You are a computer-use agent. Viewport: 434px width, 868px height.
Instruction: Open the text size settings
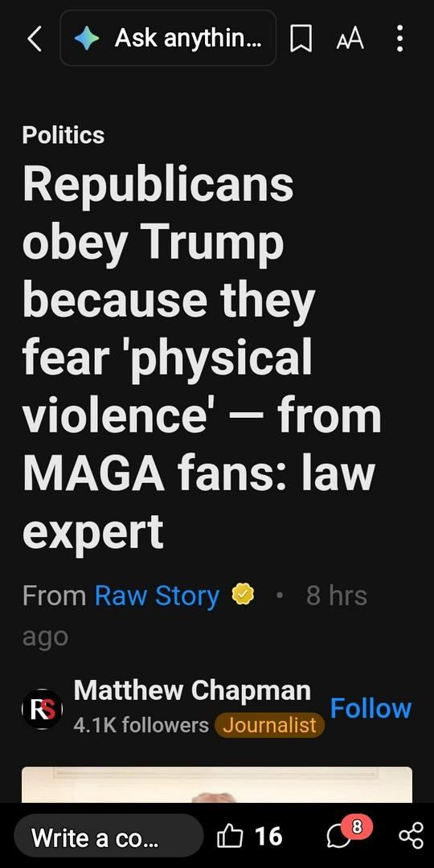(x=350, y=39)
